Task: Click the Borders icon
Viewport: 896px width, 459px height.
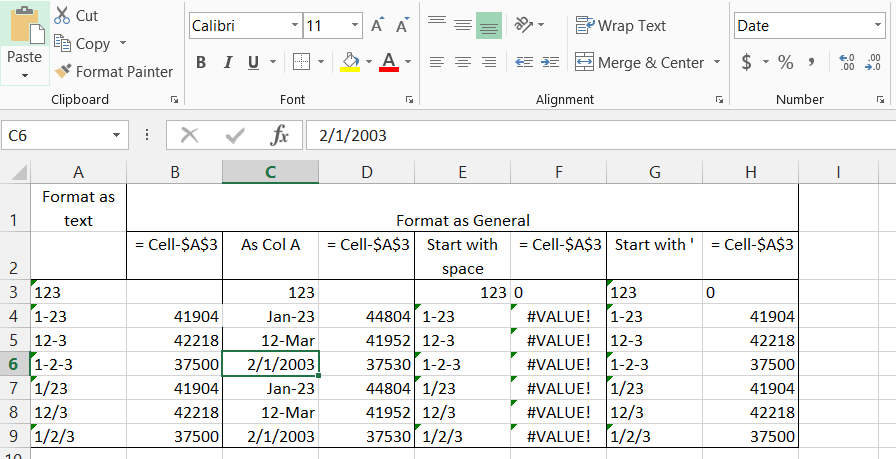Action: click(x=301, y=62)
